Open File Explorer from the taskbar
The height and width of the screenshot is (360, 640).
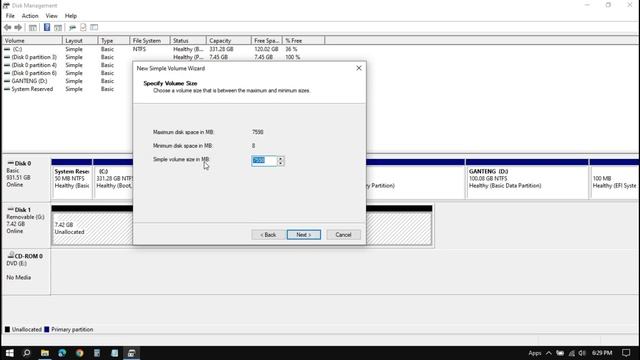(x=45, y=353)
